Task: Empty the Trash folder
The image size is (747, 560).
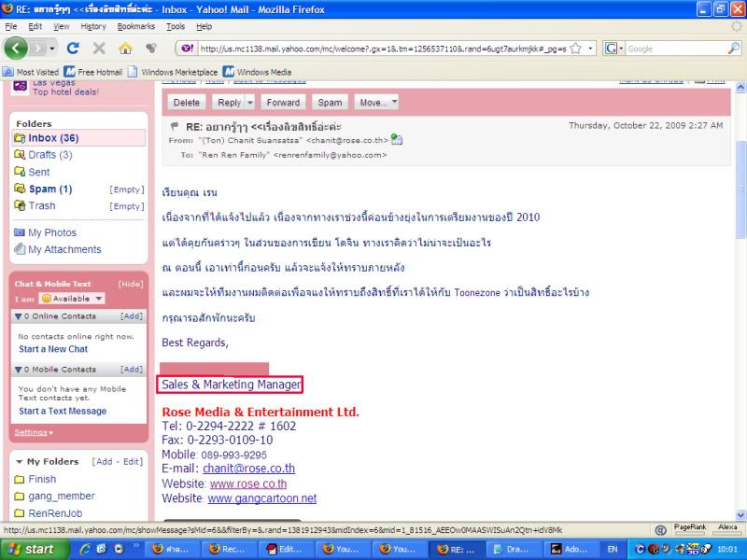Action: click(127, 206)
